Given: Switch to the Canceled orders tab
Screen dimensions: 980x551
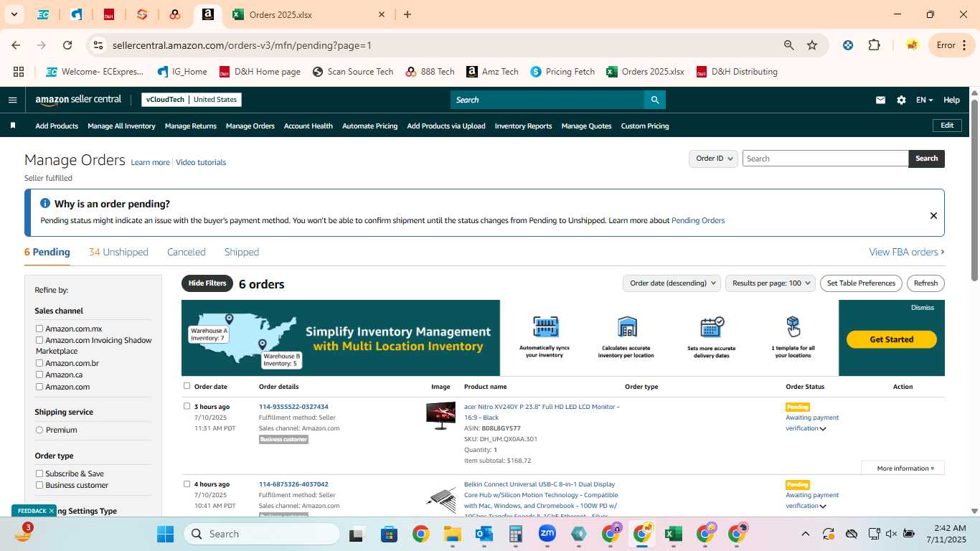Looking at the screenshot, I should pos(187,252).
